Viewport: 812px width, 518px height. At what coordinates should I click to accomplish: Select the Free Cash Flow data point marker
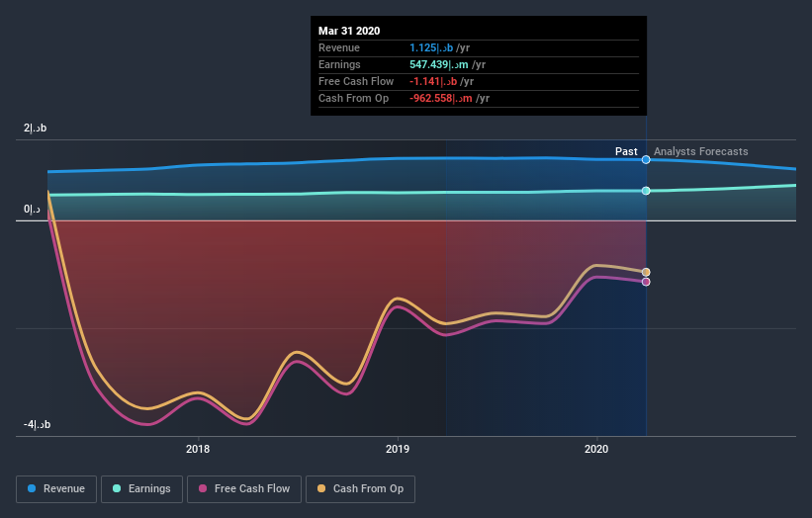click(x=646, y=282)
